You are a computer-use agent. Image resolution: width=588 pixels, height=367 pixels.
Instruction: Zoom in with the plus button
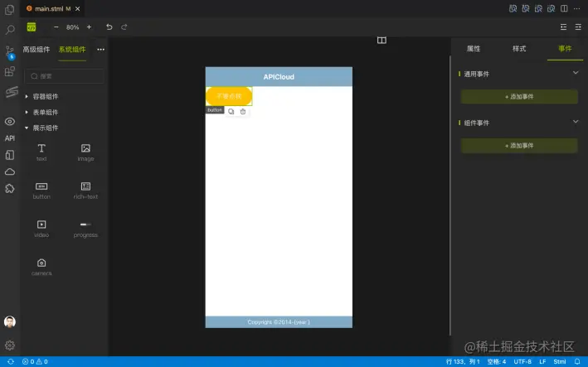click(89, 27)
